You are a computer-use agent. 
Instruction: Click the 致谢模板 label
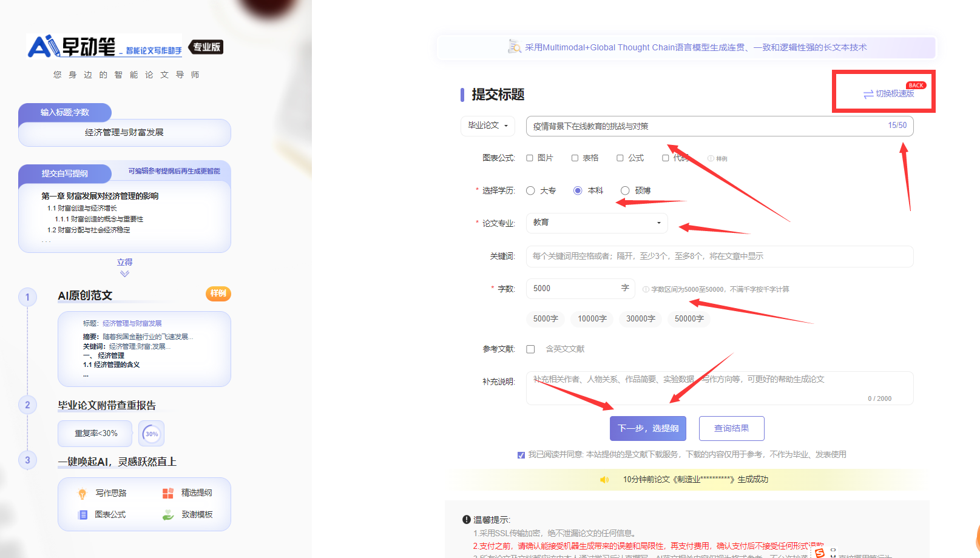coord(197,515)
